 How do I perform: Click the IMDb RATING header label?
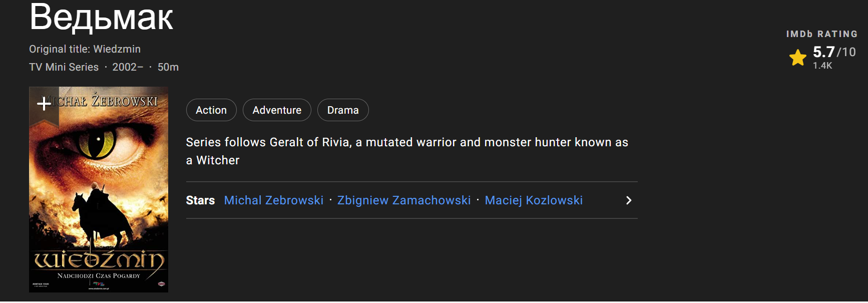[821, 34]
